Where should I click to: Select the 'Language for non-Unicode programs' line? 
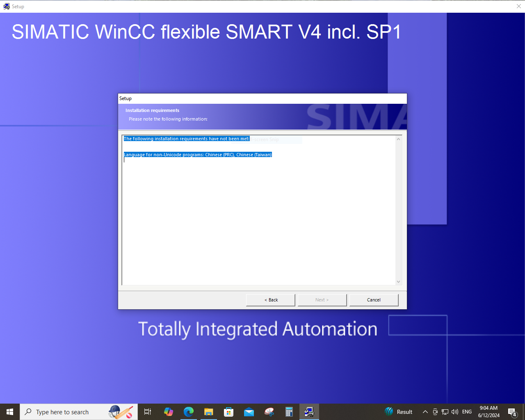click(198, 155)
